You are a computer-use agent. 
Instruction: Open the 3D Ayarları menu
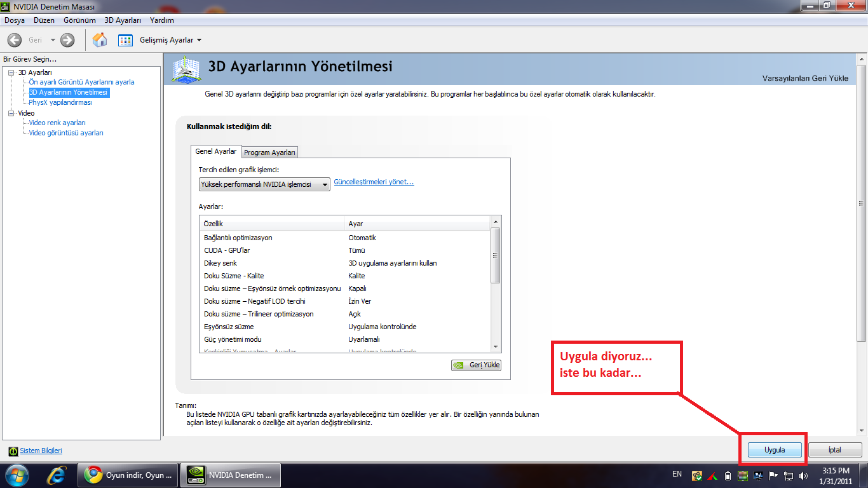123,20
